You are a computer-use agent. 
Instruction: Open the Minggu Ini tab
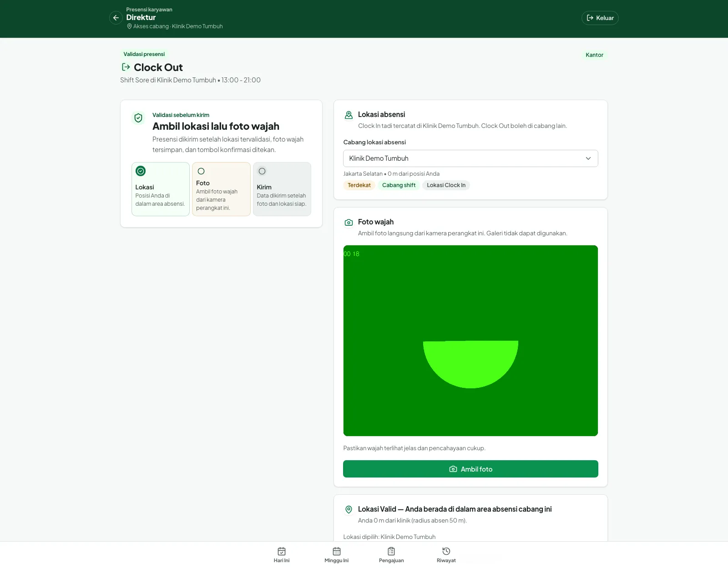(337, 555)
